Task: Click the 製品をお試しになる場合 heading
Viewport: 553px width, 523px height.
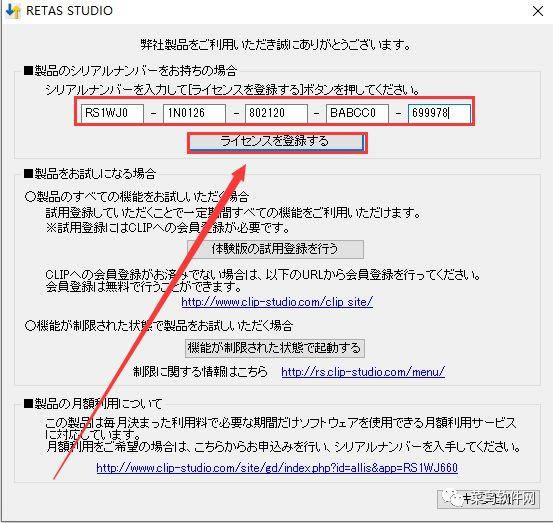Action: (90, 174)
